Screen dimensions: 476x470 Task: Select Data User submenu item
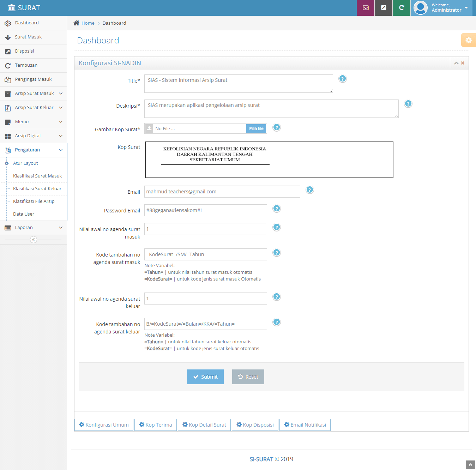(34, 214)
